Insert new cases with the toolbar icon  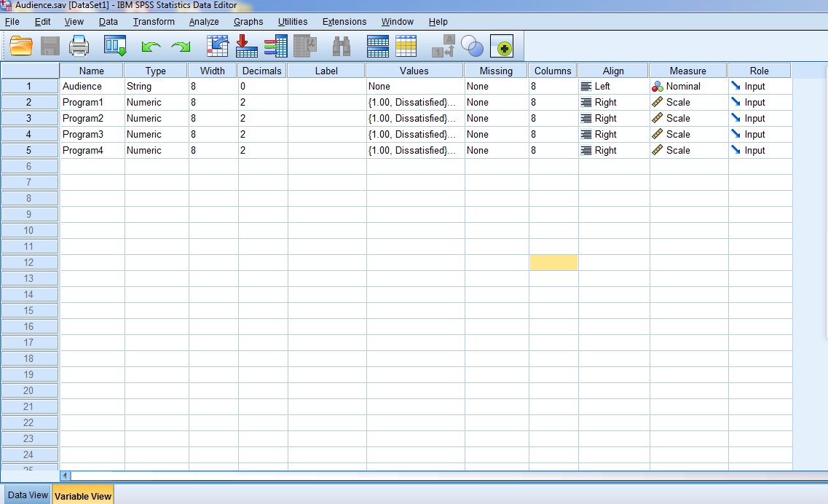(x=378, y=46)
